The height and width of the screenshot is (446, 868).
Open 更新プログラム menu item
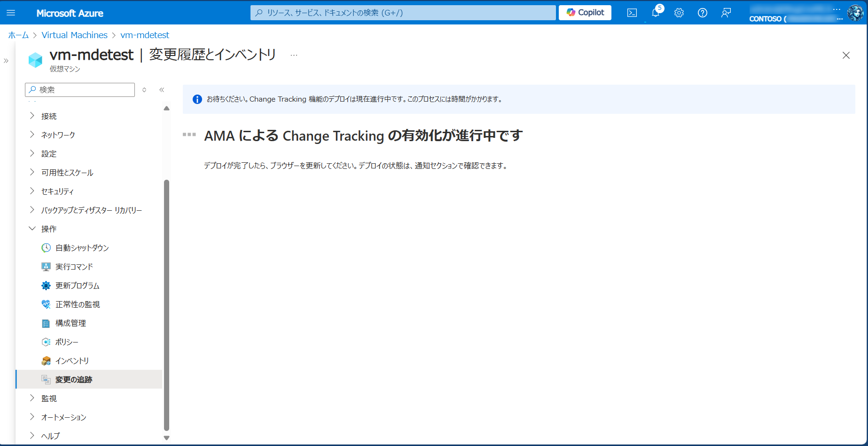77,286
